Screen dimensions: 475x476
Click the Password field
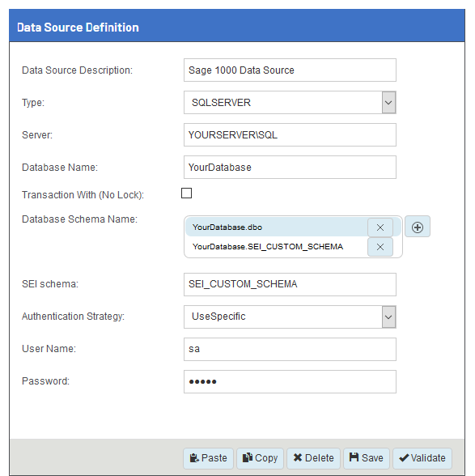pos(290,381)
